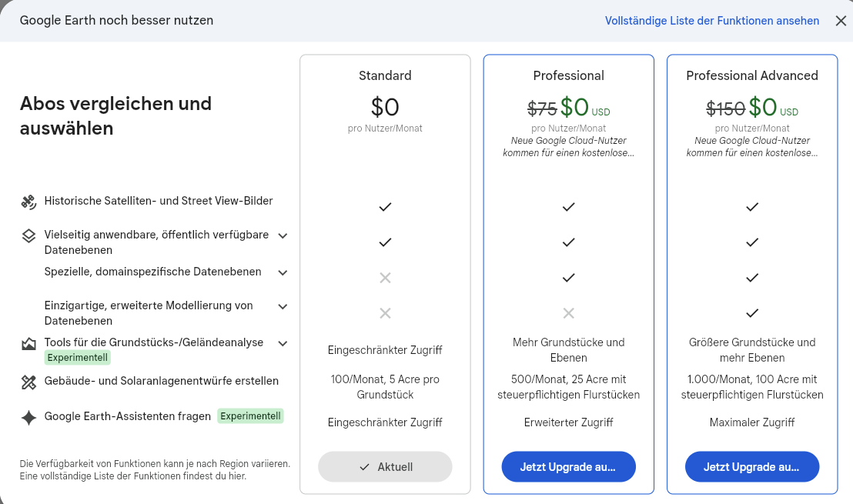Select the Professional plan heading
Viewport: 853px width, 504px height.
coord(568,75)
